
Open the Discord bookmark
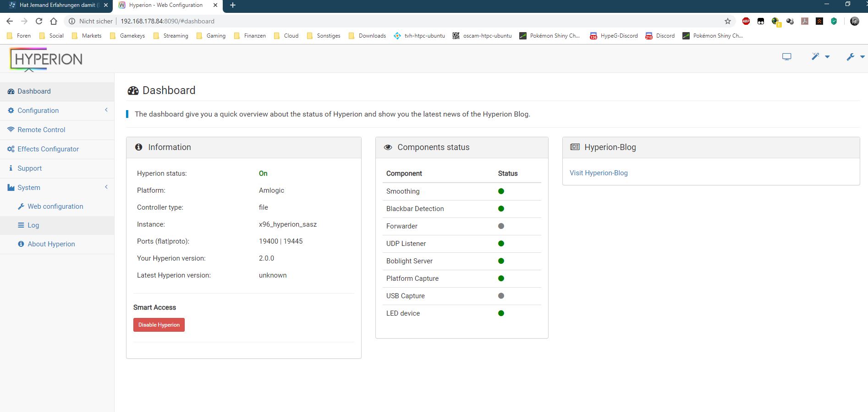coord(660,36)
